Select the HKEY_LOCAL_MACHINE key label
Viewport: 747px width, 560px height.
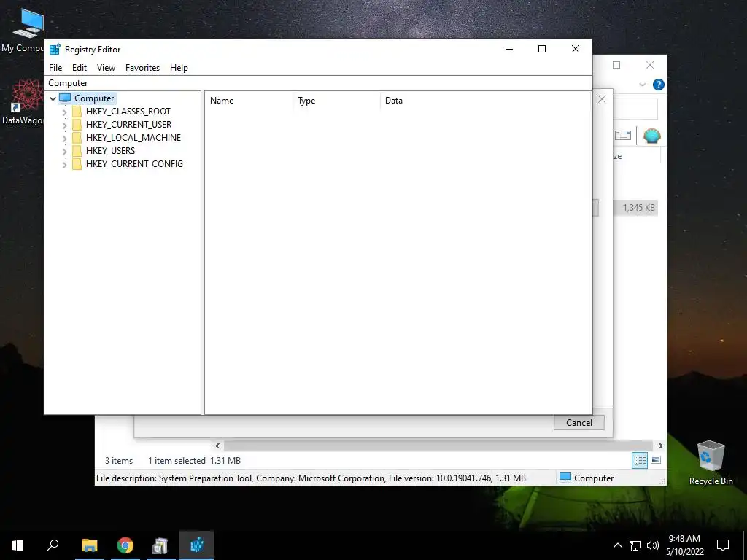click(133, 138)
